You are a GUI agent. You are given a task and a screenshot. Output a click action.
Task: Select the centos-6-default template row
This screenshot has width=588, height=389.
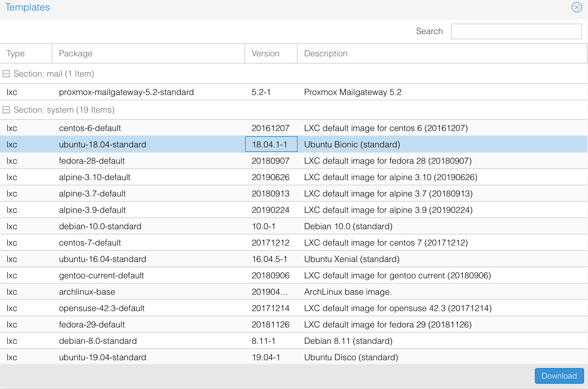coord(90,128)
